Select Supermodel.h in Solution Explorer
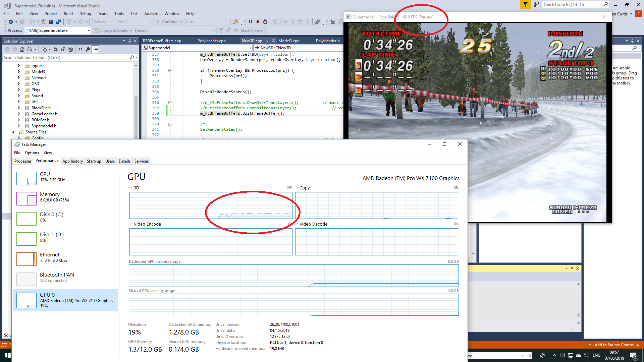Image resolution: width=644 pixels, height=362 pixels. click(x=44, y=126)
